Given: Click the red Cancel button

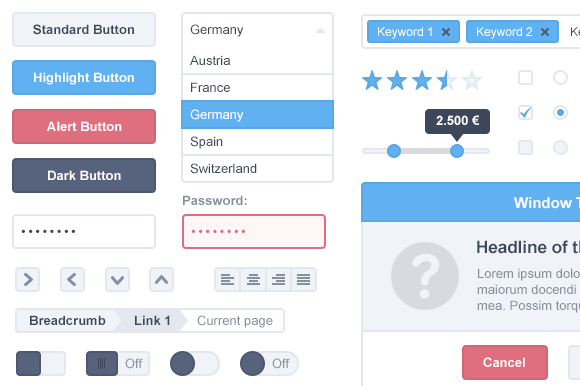Looking at the screenshot, I should (x=505, y=362).
